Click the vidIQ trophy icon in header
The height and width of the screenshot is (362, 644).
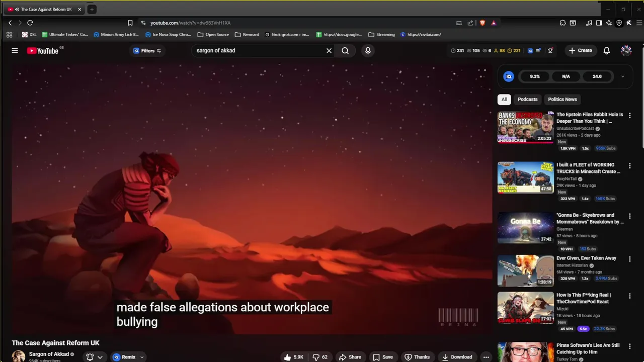[x=550, y=50]
